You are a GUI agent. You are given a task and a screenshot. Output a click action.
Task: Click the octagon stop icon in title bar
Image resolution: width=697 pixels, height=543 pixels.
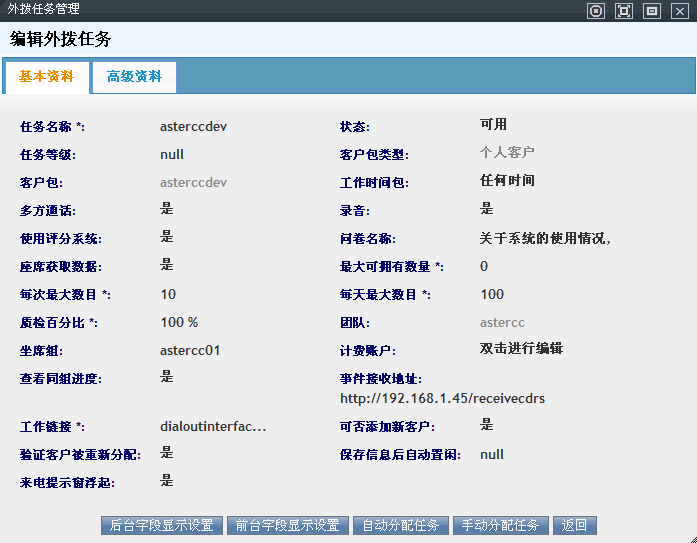click(596, 11)
